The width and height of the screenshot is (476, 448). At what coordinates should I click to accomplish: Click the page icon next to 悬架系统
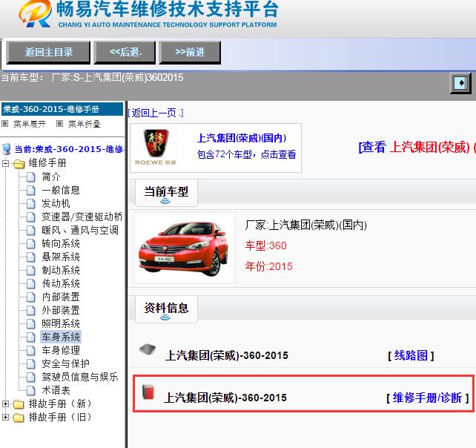(x=31, y=257)
